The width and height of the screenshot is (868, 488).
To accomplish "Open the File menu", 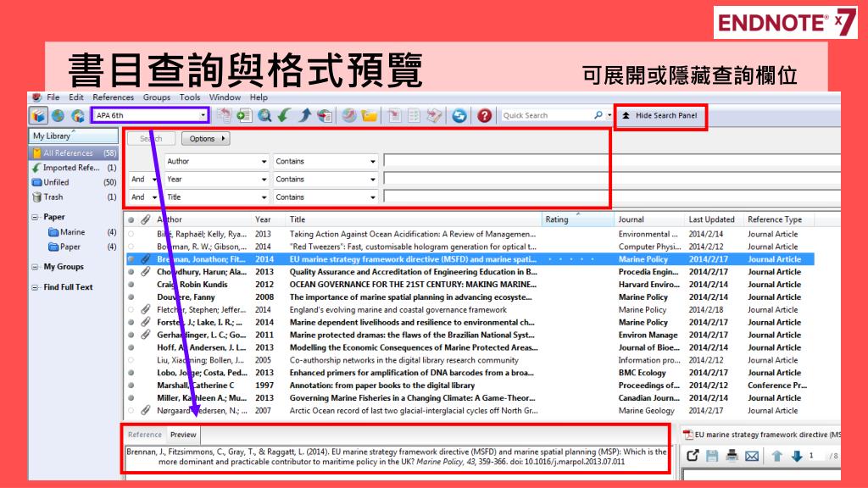I will tap(53, 97).
